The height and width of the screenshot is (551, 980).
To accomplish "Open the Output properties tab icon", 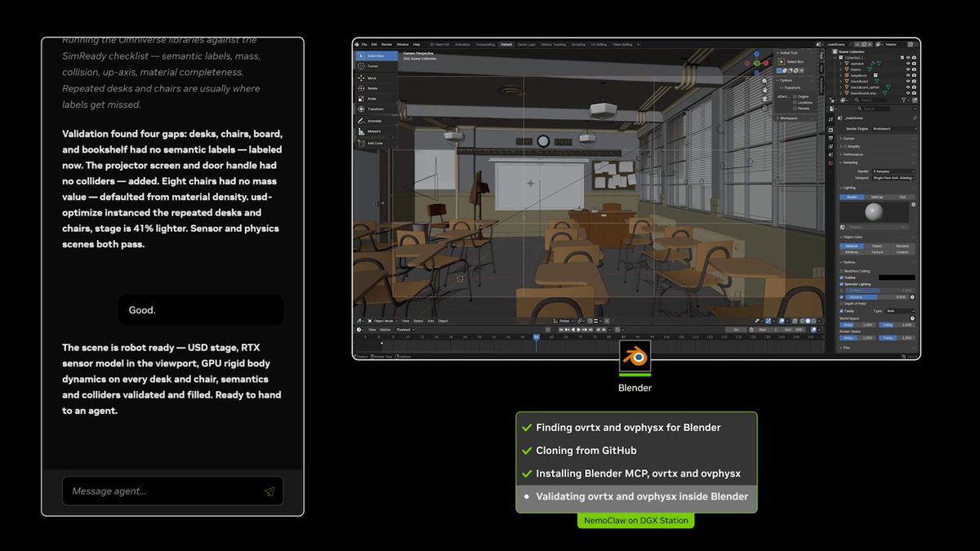I will point(831,138).
